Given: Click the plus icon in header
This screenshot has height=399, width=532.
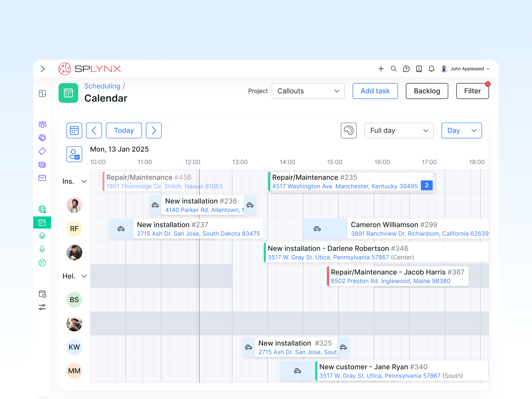Looking at the screenshot, I should [x=381, y=69].
